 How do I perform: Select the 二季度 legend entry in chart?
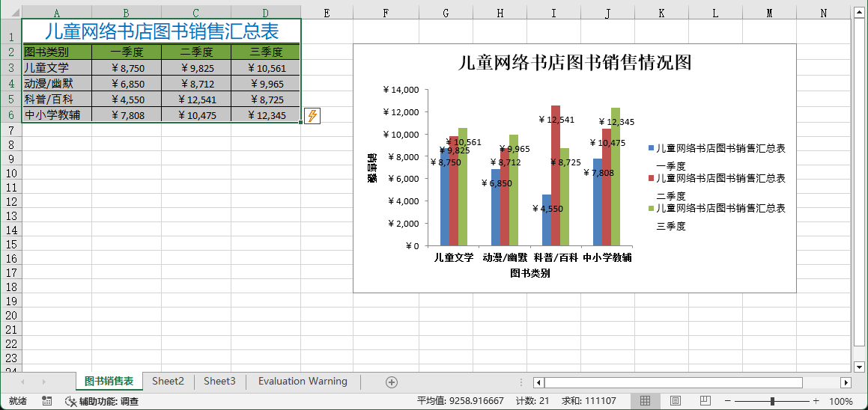tap(719, 185)
